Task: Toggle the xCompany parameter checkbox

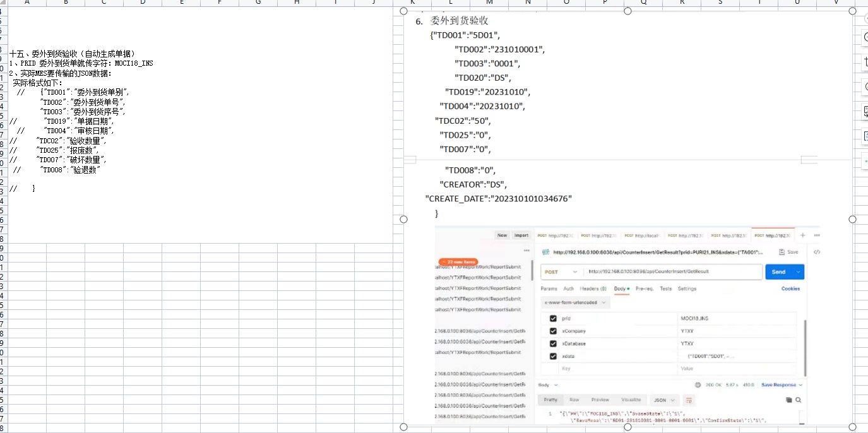Action: click(554, 331)
